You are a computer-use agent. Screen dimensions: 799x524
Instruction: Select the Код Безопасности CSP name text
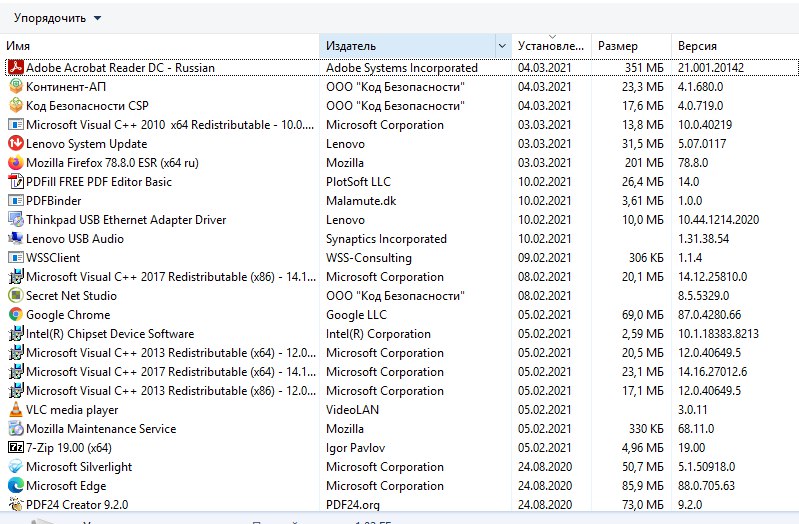tap(87, 106)
